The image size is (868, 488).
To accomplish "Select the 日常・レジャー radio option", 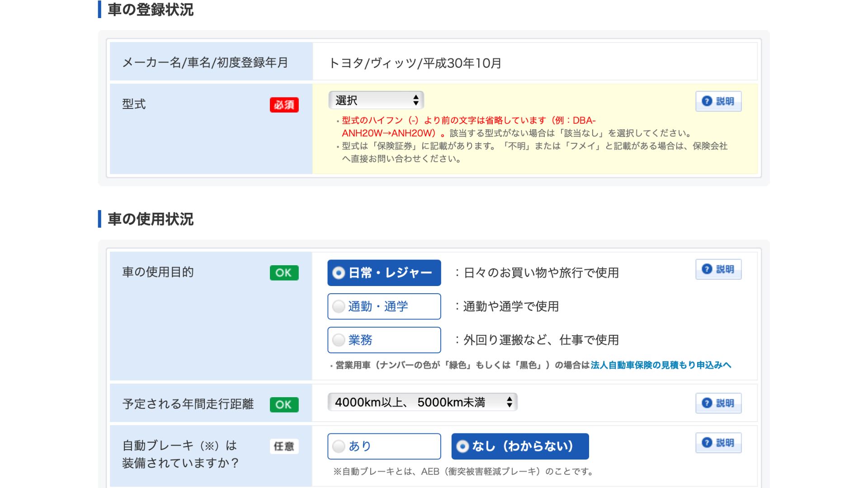I will [384, 273].
